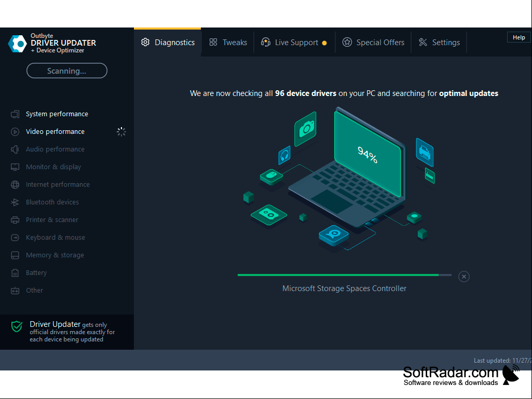Click the Printer & scanner icon

15,220
